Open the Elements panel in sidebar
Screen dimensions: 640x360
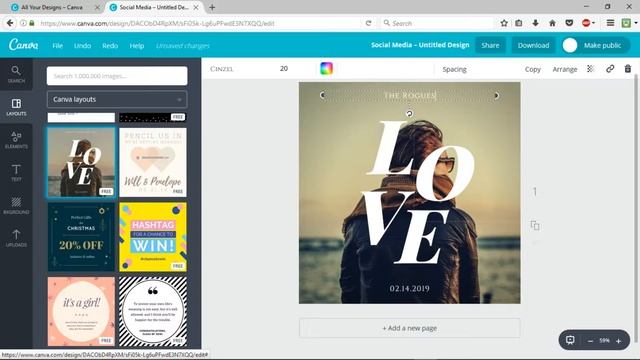pyautogui.click(x=16, y=140)
